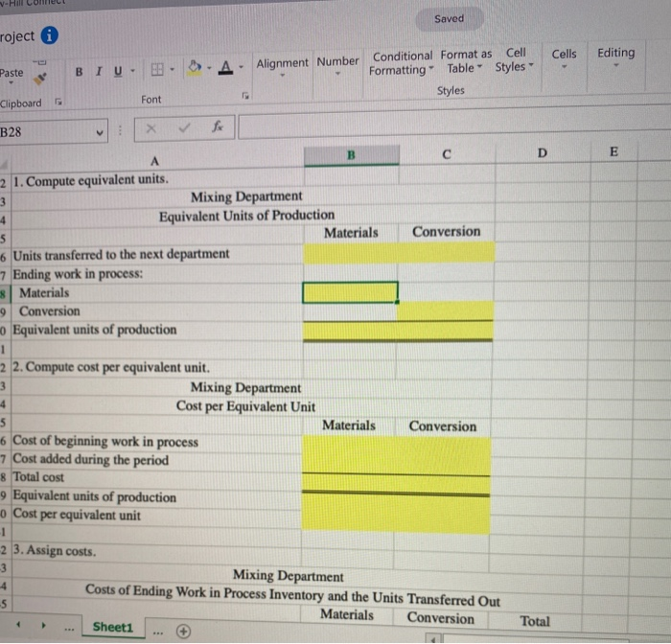Open Format as Table dropdown
Screen dimensions: 671x644
466,61
